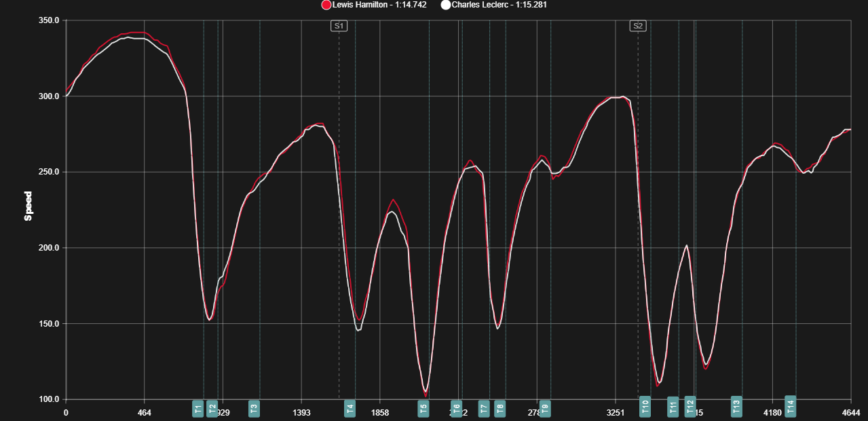Image resolution: width=868 pixels, height=421 pixels.
Task: Select the S1 sector marker
Action: [x=339, y=26]
